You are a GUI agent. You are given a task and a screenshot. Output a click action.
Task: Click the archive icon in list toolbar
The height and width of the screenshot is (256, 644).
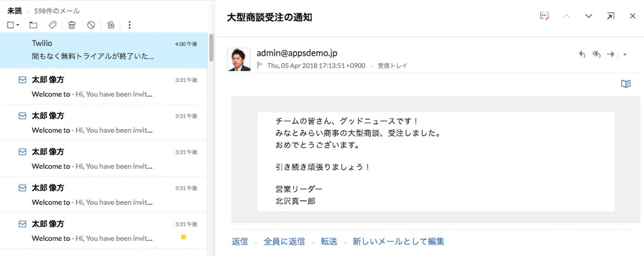click(110, 25)
